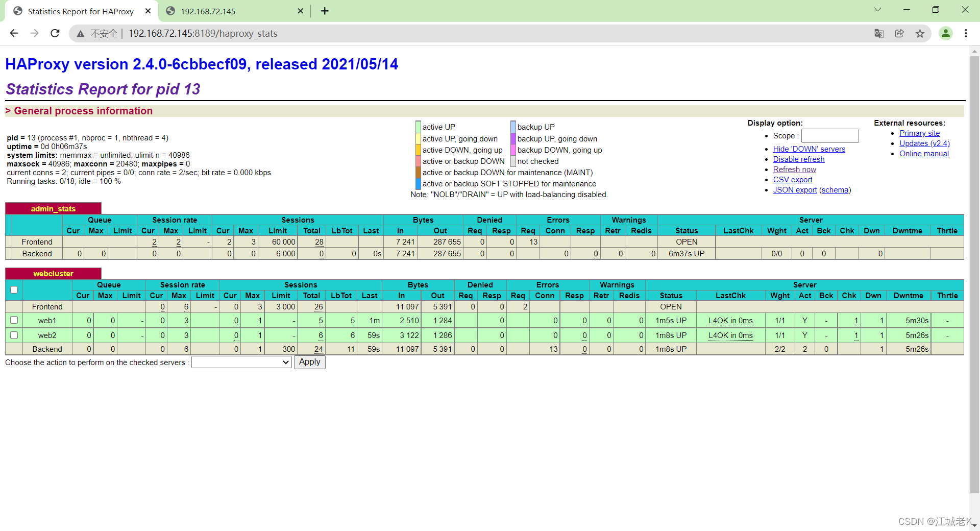Click webcluster frontend total sessions 26

tap(318, 307)
